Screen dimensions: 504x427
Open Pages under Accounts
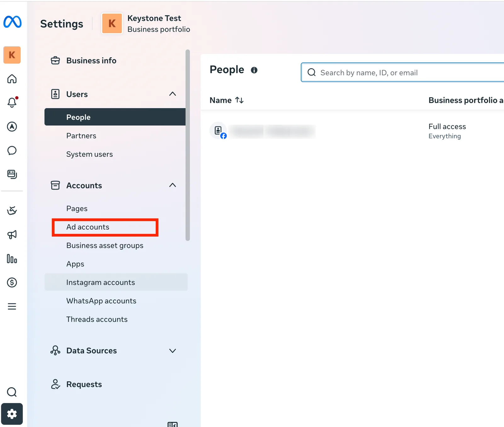tap(77, 208)
